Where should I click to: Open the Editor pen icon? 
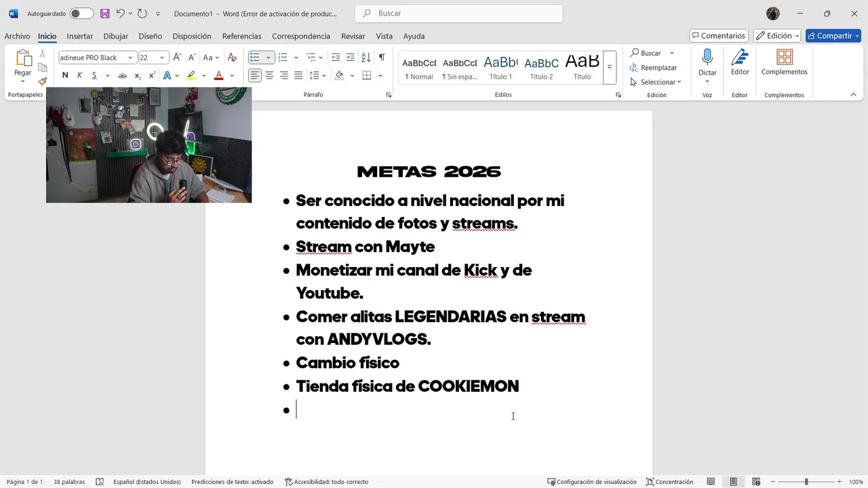(740, 57)
